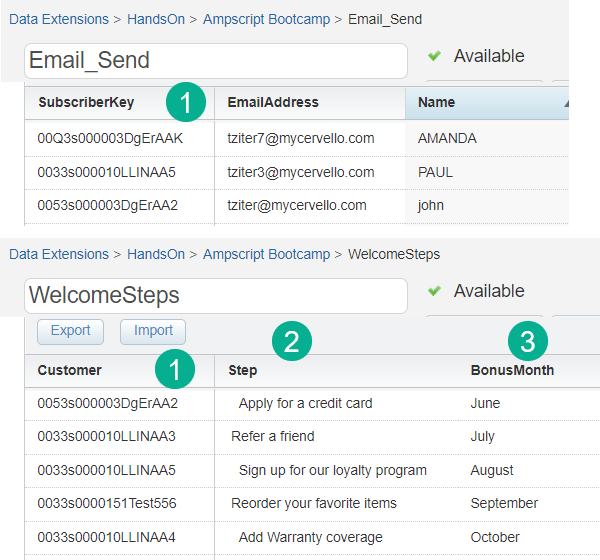Click green badge 1 next to Customer
600x560 pixels.
(x=176, y=370)
